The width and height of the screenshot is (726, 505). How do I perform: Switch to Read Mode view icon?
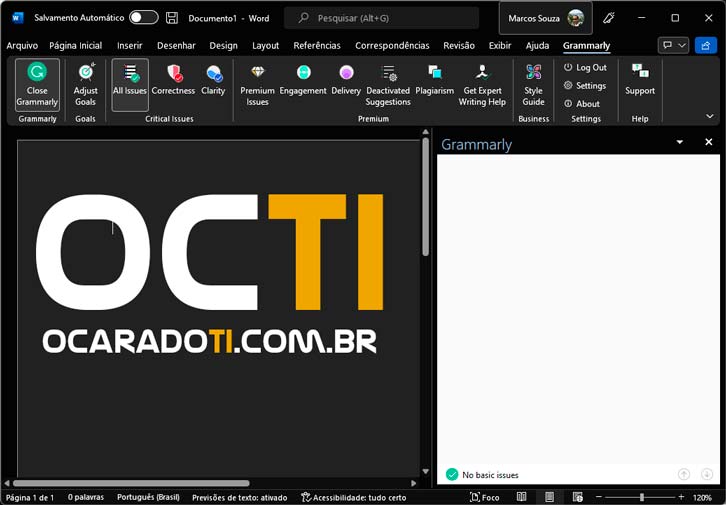click(521, 497)
